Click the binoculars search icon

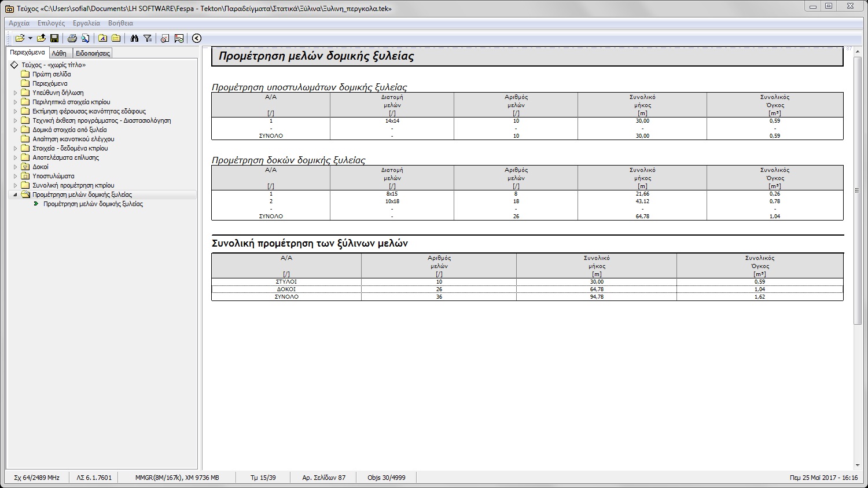[134, 38]
